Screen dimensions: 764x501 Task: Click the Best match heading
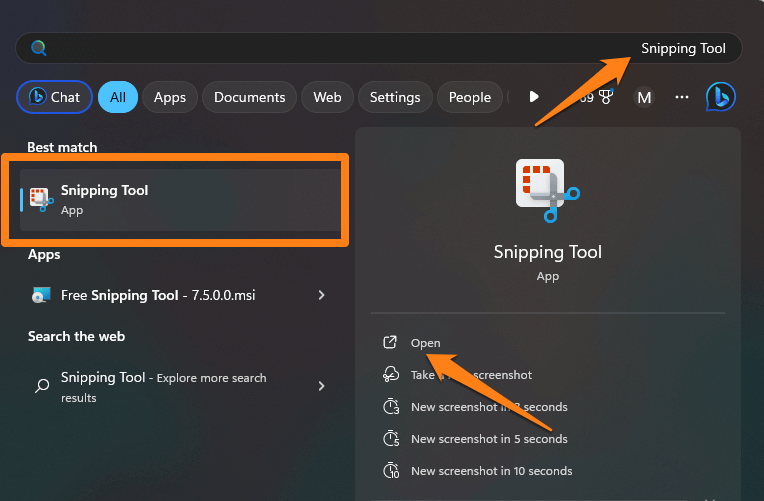[x=62, y=147]
